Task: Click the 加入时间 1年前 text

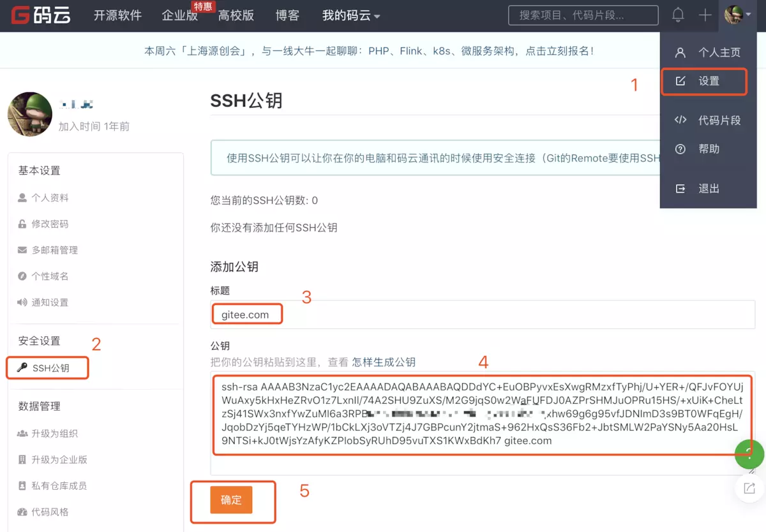Action: pos(94,126)
